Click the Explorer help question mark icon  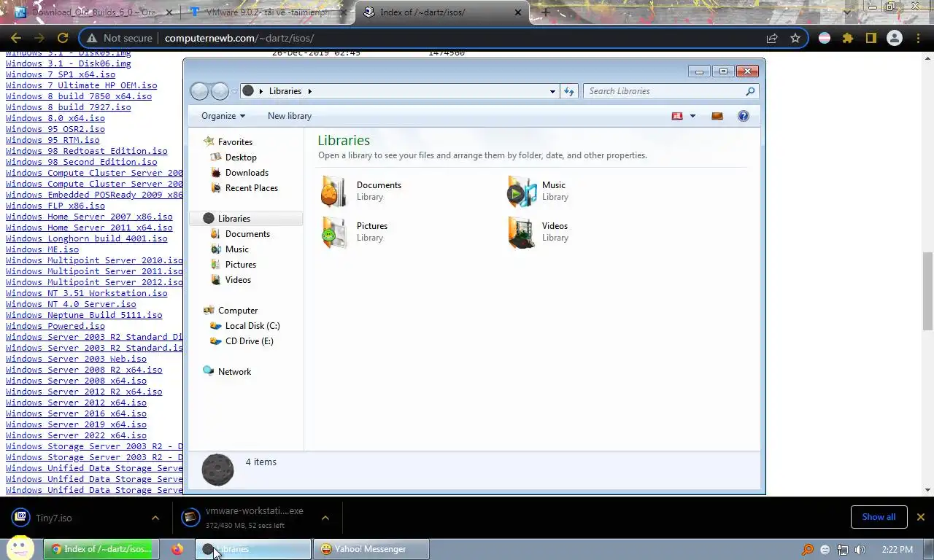pyautogui.click(x=744, y=116)
